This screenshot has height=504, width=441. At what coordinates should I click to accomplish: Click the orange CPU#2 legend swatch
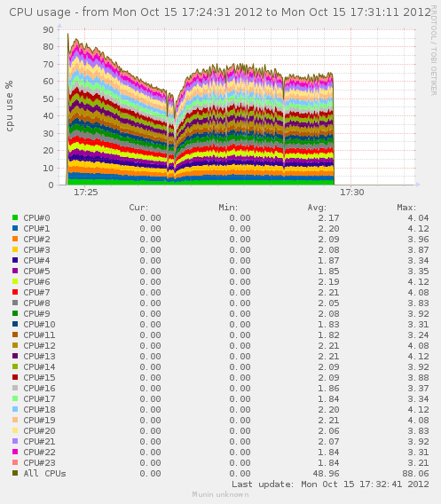click(15, 239)
